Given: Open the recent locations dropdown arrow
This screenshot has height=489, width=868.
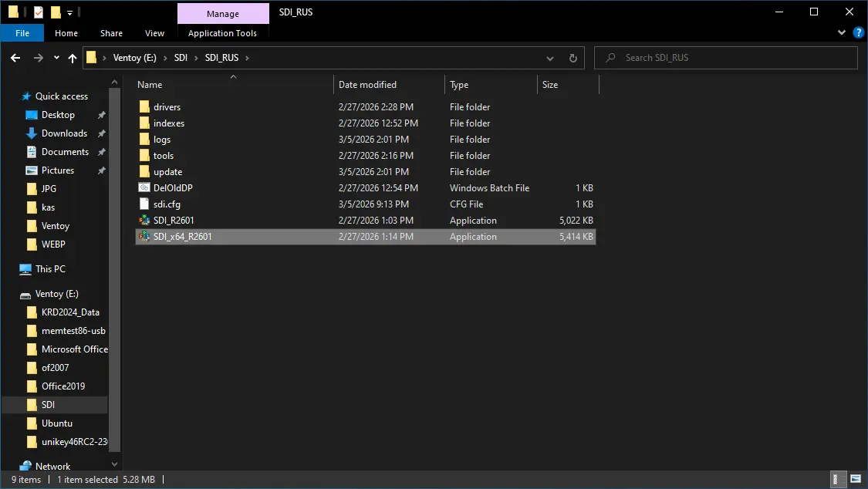Looking at the screenshot, I should (56, 58).
